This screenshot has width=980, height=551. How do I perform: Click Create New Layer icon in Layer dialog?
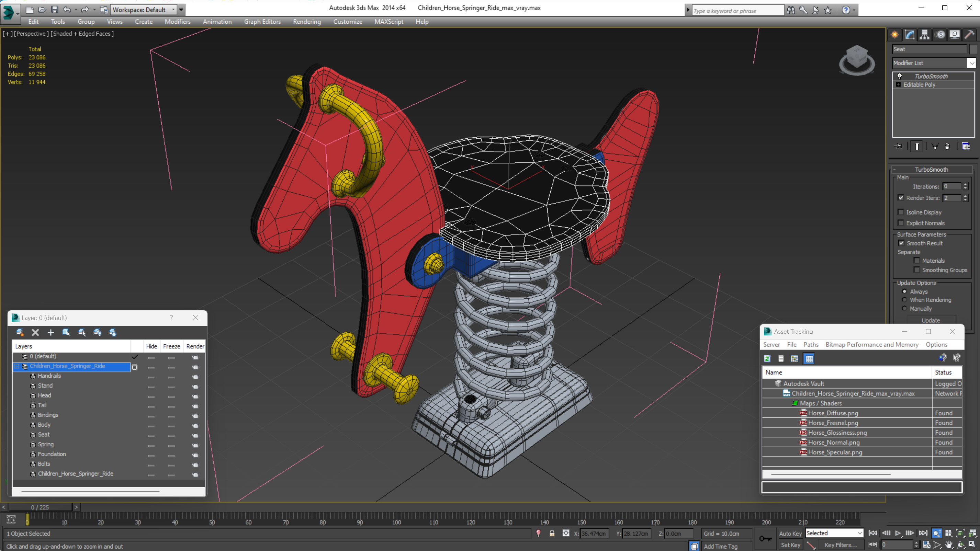(20, 332)
